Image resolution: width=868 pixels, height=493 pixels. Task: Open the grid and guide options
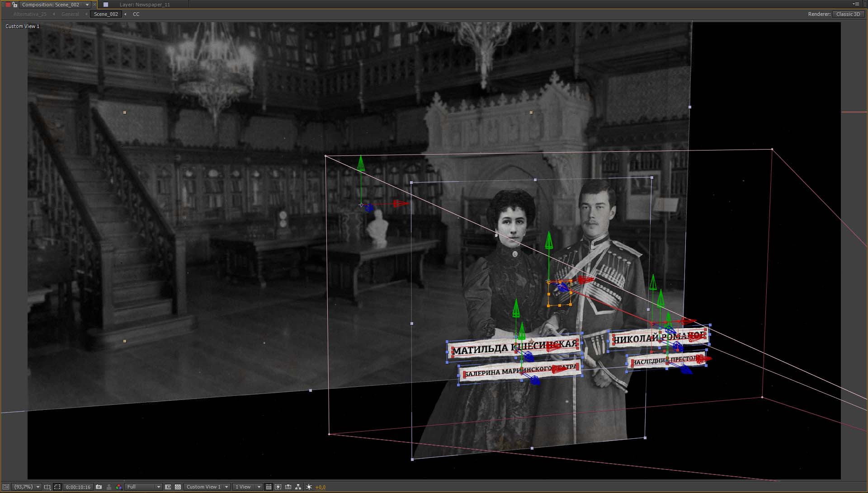point(47,487)
